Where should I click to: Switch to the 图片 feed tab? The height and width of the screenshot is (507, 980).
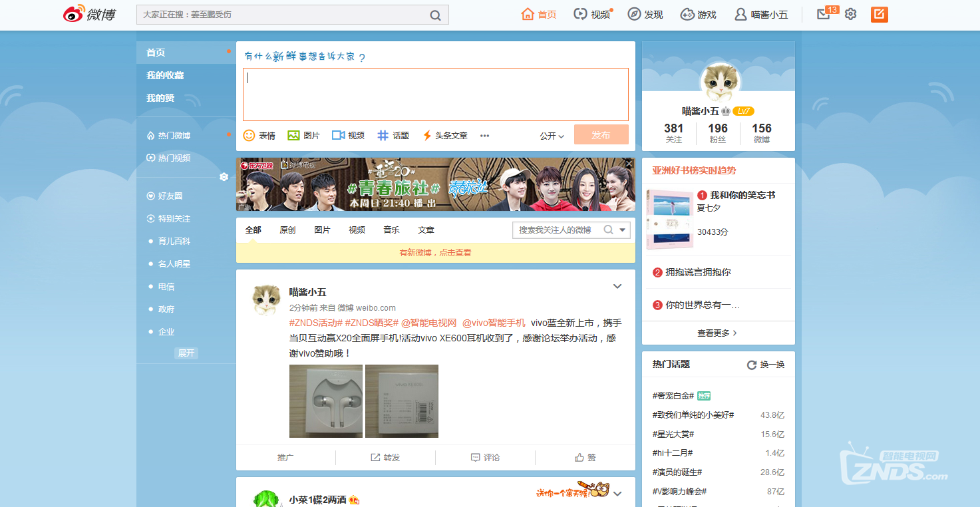click(322, 230)
